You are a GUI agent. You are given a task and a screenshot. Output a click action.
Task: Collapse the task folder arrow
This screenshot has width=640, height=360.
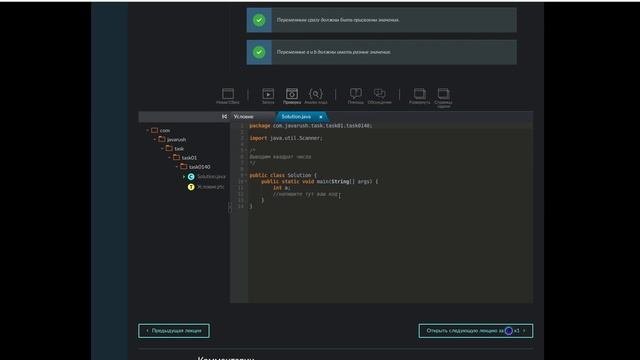pos(162,149)
